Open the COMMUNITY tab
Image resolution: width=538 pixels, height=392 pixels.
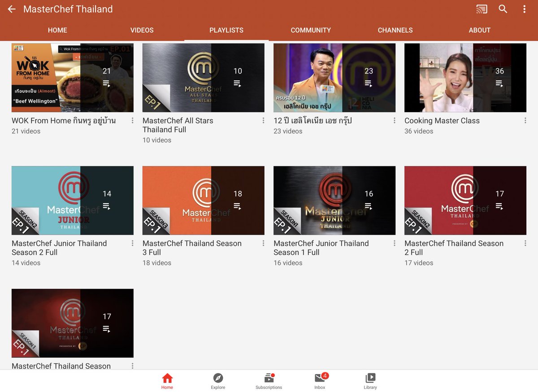(x=311, y=30)
